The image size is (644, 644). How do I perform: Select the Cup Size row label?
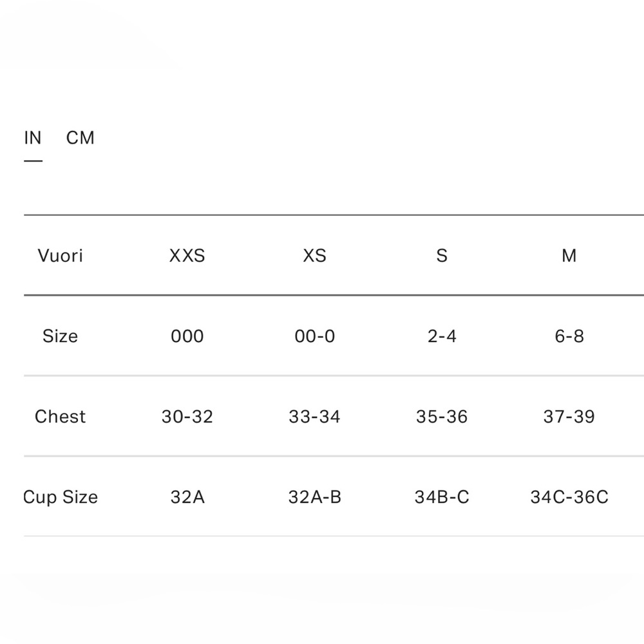pyautogui.click(x=61, y=497)
